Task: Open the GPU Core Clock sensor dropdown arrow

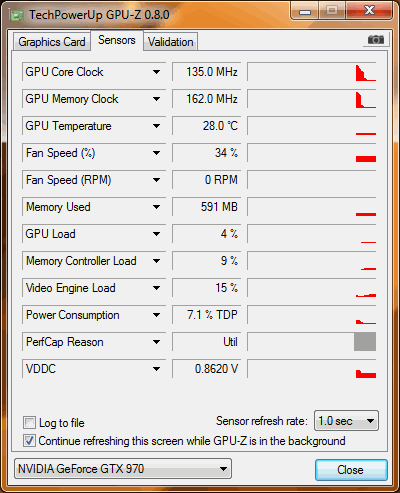Action: pos(156,72)
